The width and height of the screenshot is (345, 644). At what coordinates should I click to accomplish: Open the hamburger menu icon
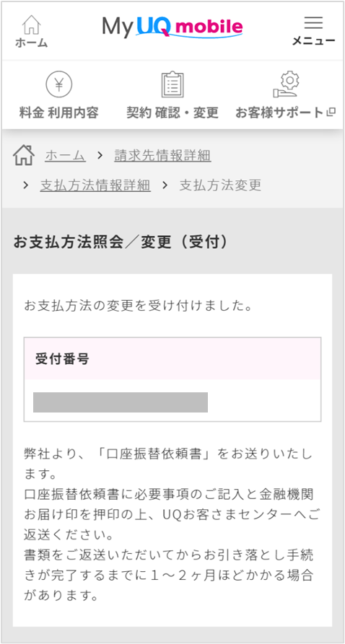(313, 22)
